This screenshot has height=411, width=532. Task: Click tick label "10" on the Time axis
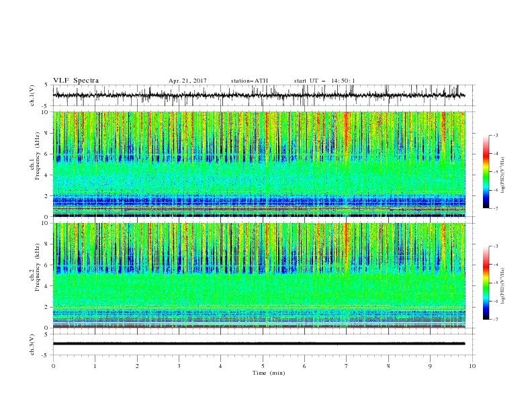click(472, 366)
